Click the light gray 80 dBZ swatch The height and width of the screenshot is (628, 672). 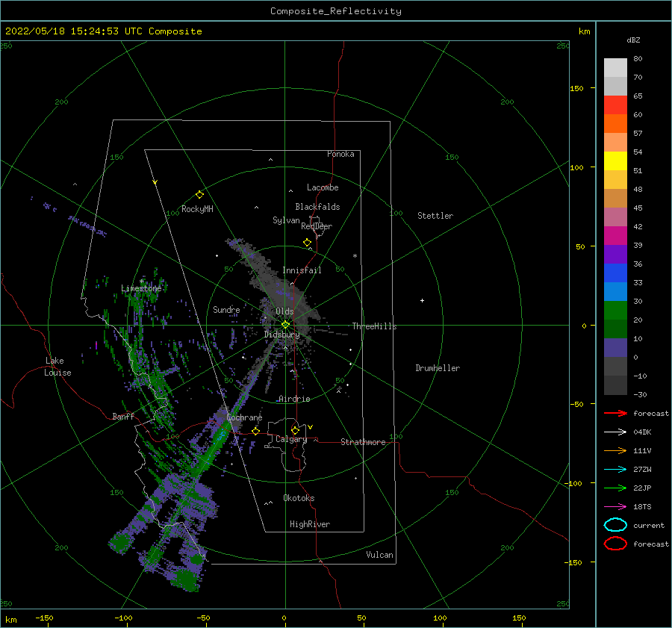pyautogui.click(x=615, y=68)
